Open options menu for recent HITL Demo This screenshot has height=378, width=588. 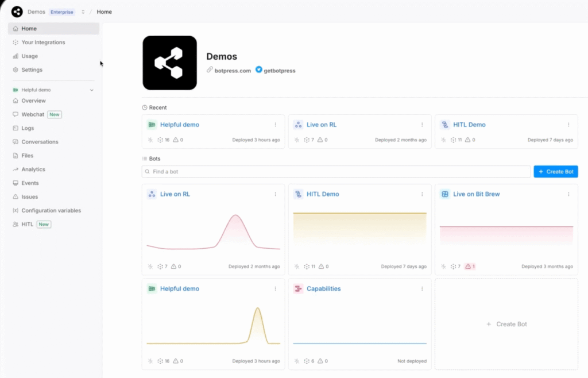click(568, 125)
